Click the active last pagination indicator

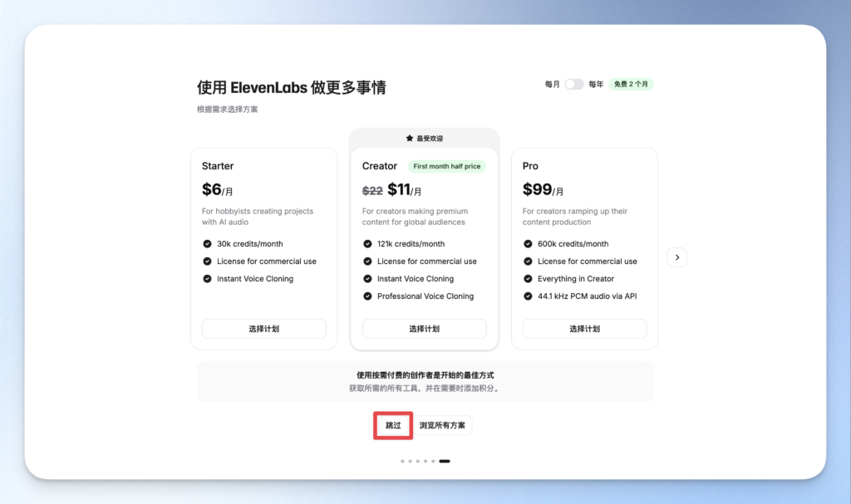[445, 461]
